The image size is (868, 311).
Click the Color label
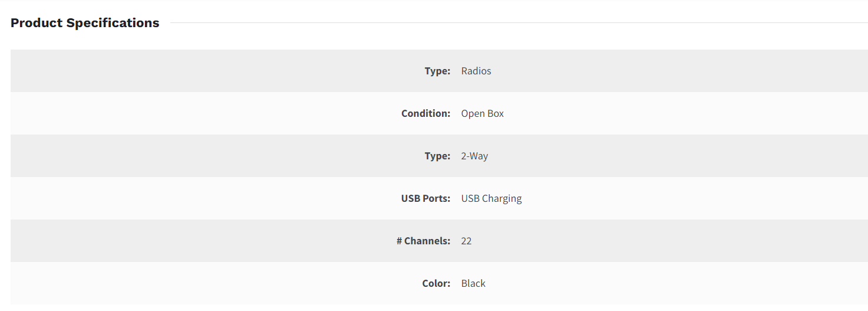(437, 283)
